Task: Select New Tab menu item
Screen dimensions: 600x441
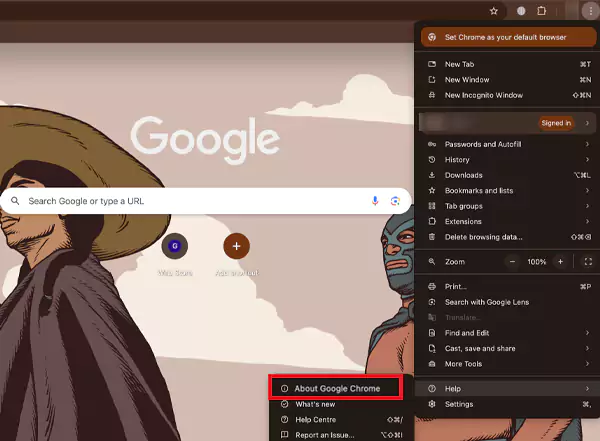Action: pos(509,64)
